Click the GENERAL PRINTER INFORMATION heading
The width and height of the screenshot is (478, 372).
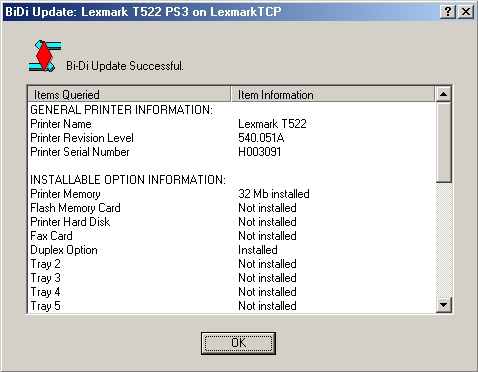pyautogui.click(x=121, y=110)
